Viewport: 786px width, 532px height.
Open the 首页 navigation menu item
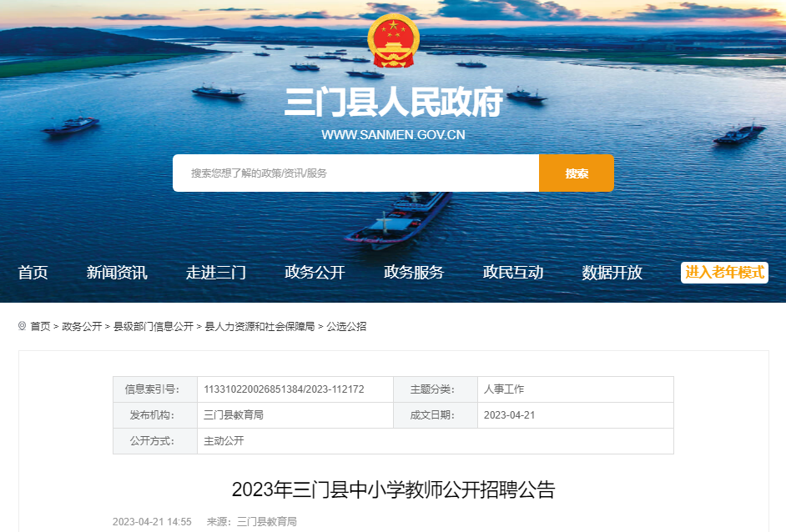tap(33, 273)
